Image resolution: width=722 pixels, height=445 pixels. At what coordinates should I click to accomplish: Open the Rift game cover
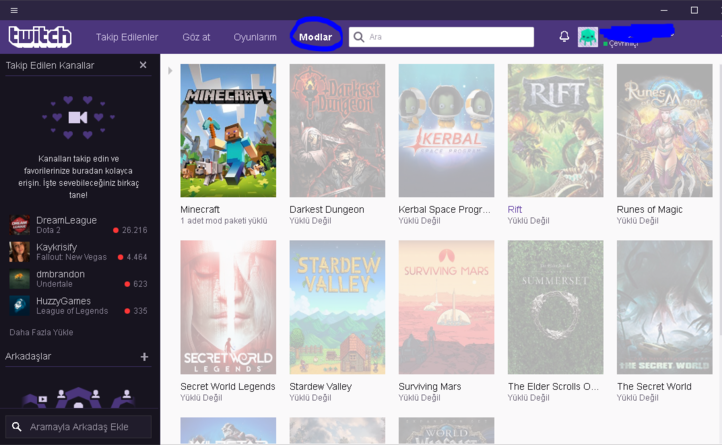[x=555, y=130]
